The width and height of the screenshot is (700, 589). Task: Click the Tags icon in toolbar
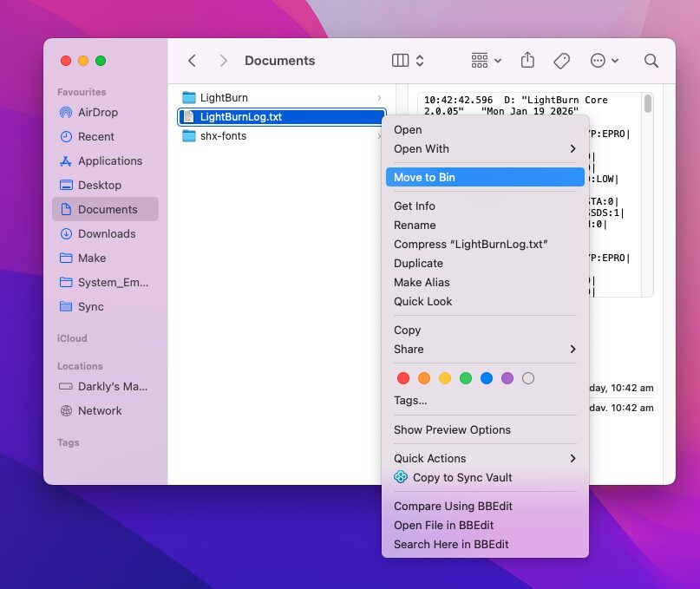561,61
